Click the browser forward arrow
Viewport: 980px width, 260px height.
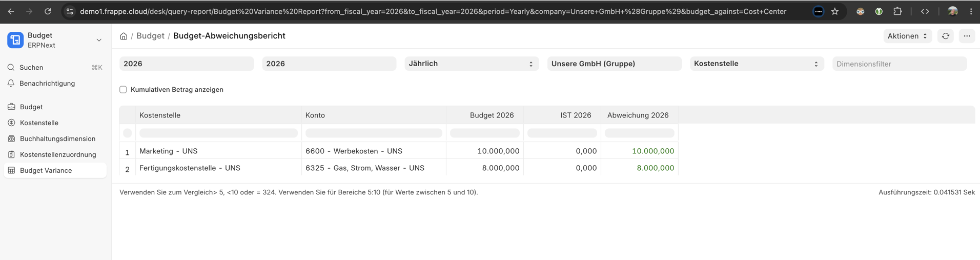click(x=29, y=11)
